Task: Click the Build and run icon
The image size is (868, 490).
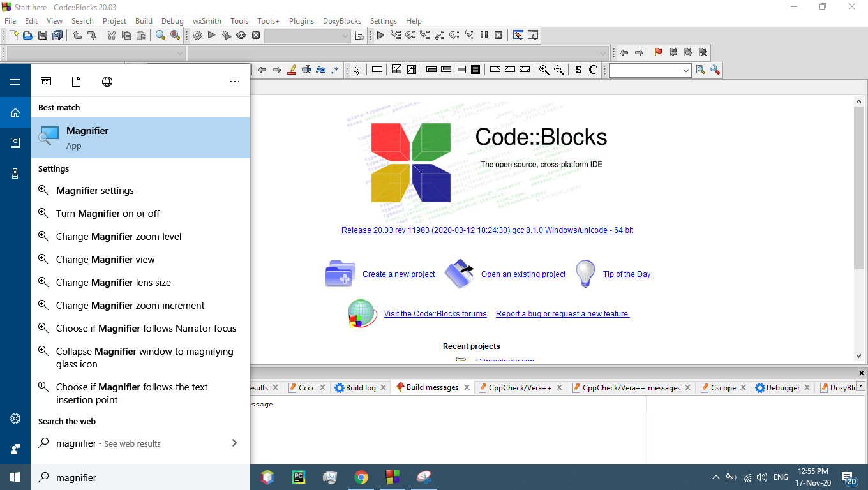Action: tap(227, 35)
